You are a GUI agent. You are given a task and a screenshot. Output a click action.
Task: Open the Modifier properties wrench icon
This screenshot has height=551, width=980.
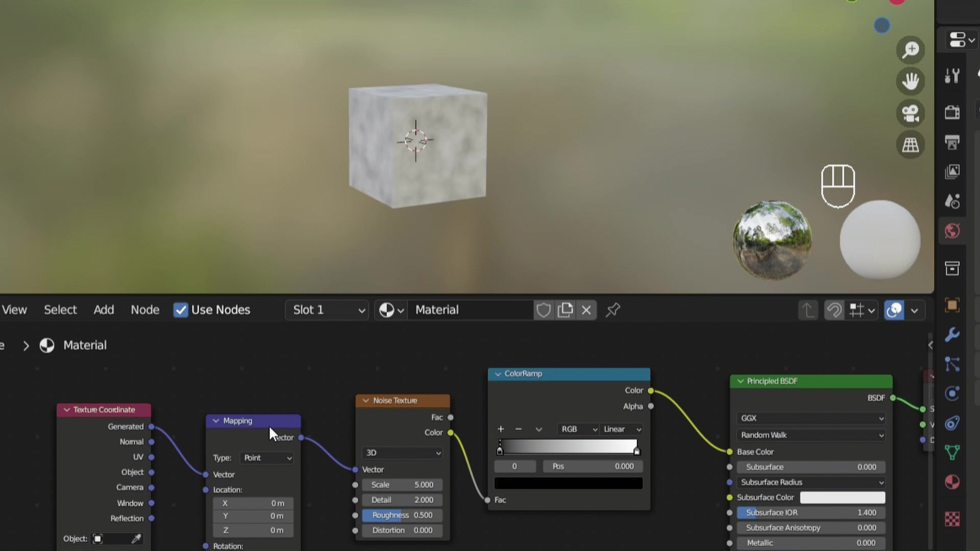click(x=952, y=335)
